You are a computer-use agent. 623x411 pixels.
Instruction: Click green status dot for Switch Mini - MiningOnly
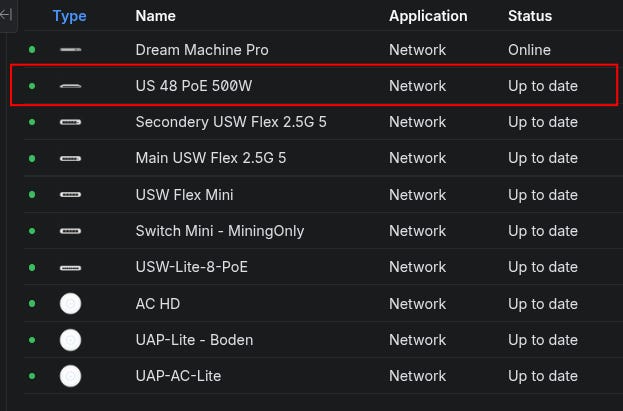[x=32, y=231]
